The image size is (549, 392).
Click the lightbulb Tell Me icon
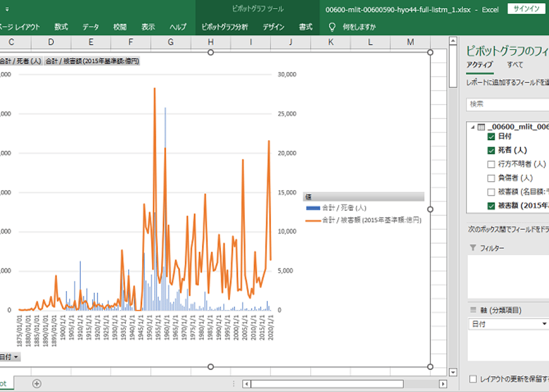tap(332, 27)
